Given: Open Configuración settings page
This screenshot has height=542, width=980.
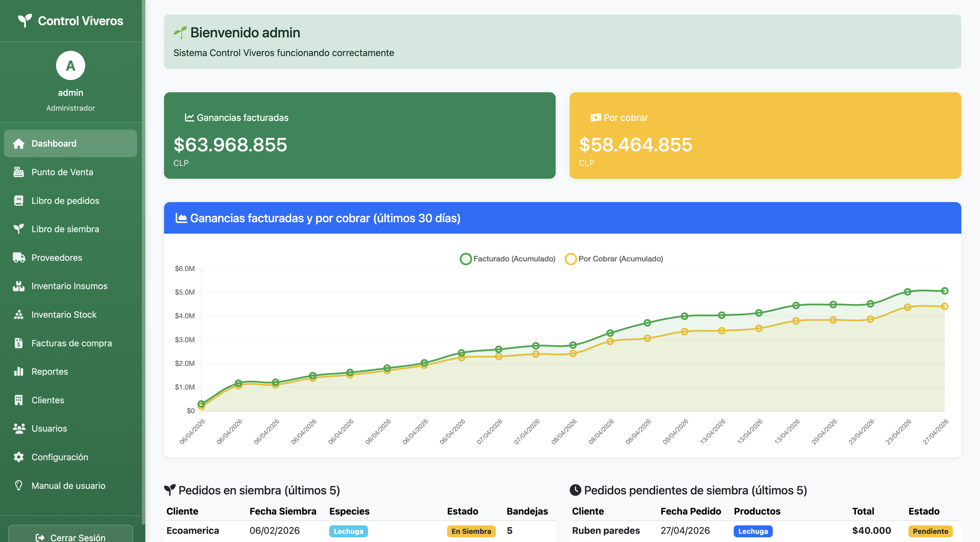Looking at the screenshot, I should click(70, 457).
